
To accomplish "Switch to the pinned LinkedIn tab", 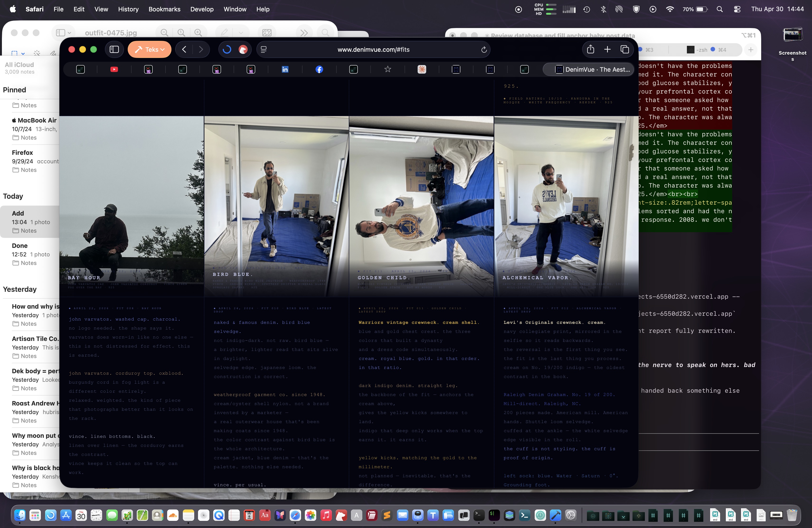I will 285,70.
